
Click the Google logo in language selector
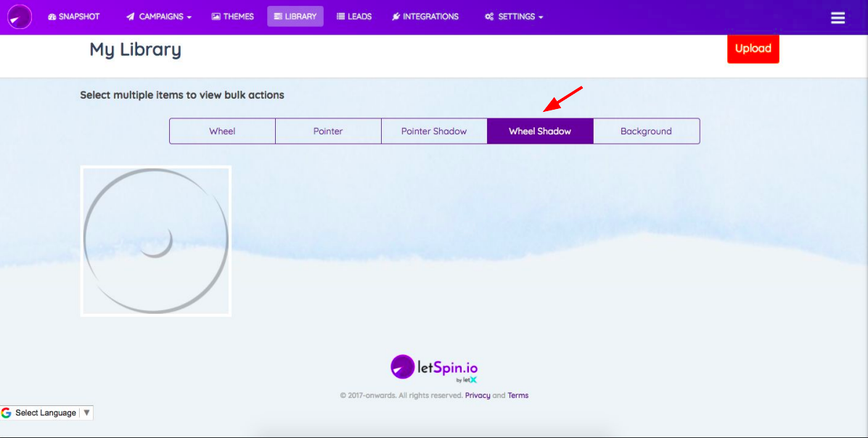click(7, 413)
